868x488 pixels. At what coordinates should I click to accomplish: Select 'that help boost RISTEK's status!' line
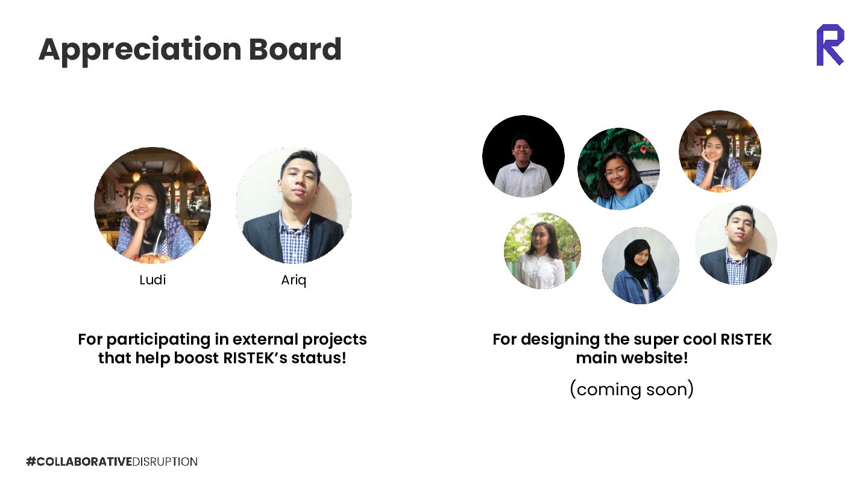[222, 358]
